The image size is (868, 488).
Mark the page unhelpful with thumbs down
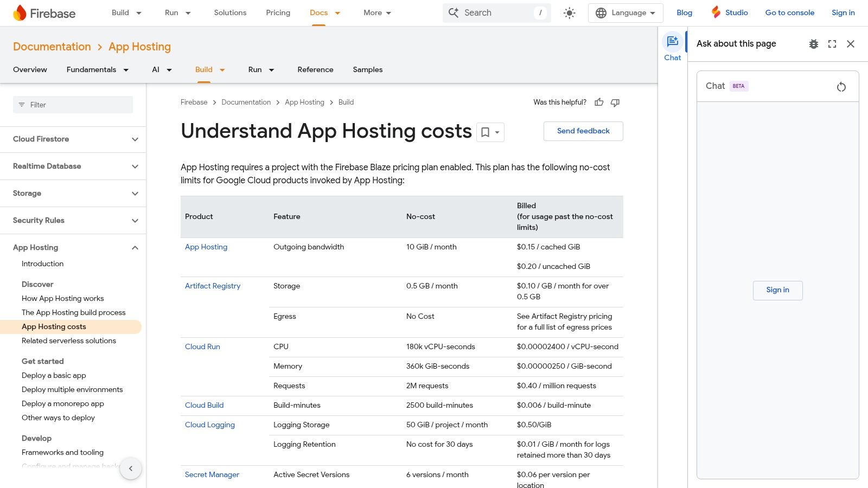(x=615, y=102)
